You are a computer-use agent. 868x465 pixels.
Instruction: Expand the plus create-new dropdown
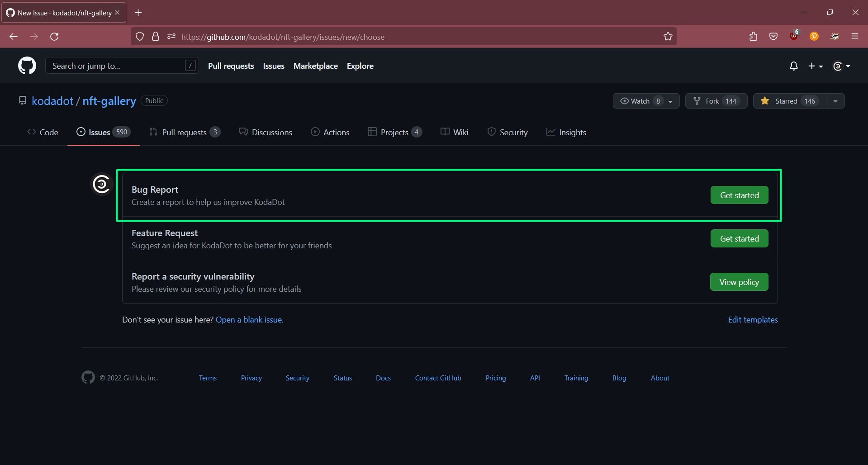click(815, 66)
